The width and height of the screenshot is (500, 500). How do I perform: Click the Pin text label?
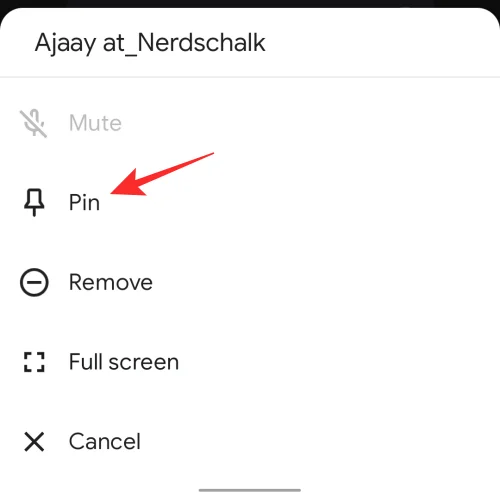[84, 202]
